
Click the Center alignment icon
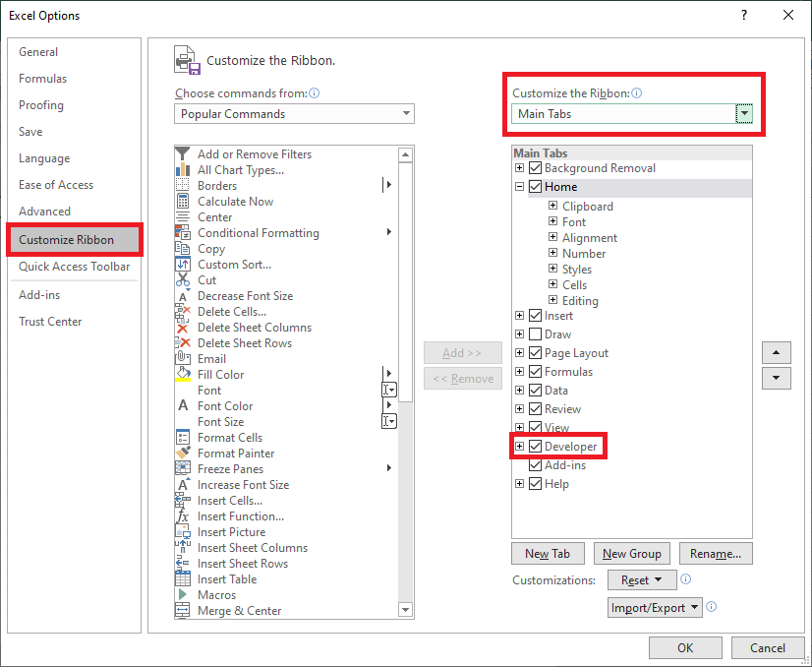[182, 217]
